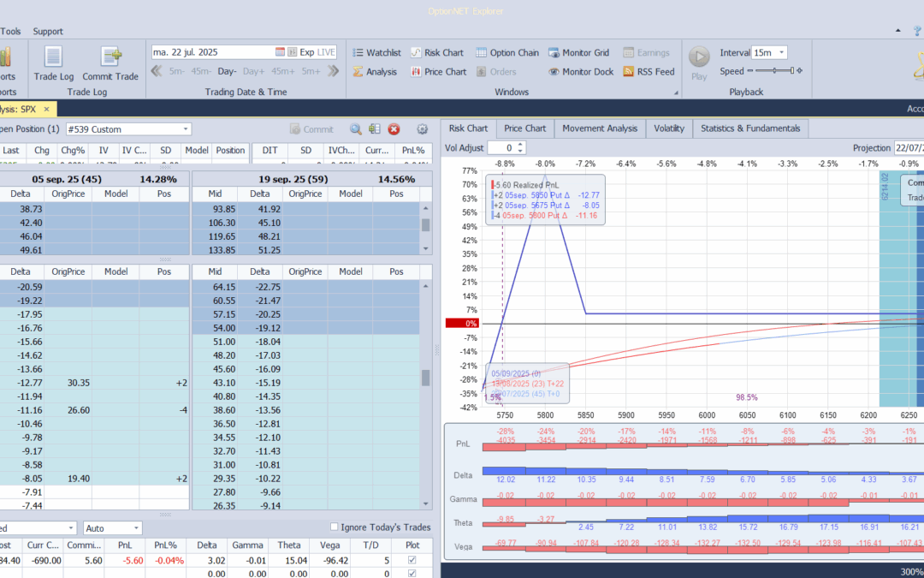Enable Ignore Today's Trades checkbox
The image size is (924, 578).
[335, 527]
